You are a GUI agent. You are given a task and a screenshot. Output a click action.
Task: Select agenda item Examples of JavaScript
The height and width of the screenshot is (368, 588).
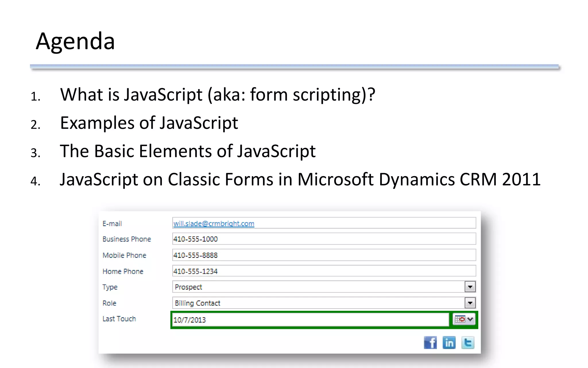(x=149, y=123)
